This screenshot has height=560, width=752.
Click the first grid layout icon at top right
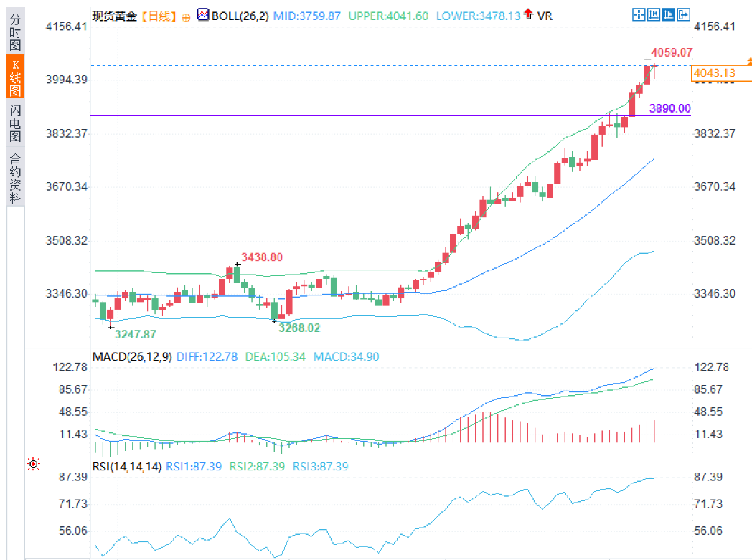tap(639, 14)
